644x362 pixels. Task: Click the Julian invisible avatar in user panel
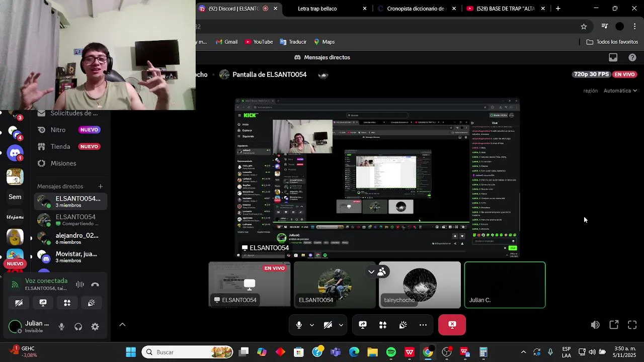coord(15,327)
